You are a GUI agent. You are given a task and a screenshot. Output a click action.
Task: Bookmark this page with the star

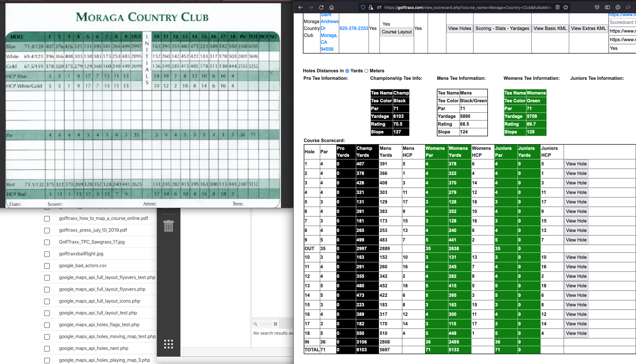point(566,7)
